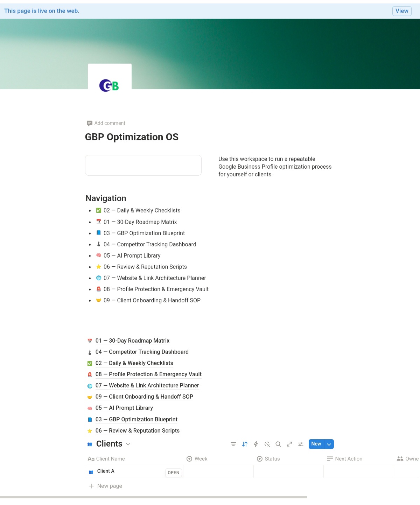This screenshot has height=505, width=420.
Task: Open Clients database as full page
Action: [x=289, y=444]
